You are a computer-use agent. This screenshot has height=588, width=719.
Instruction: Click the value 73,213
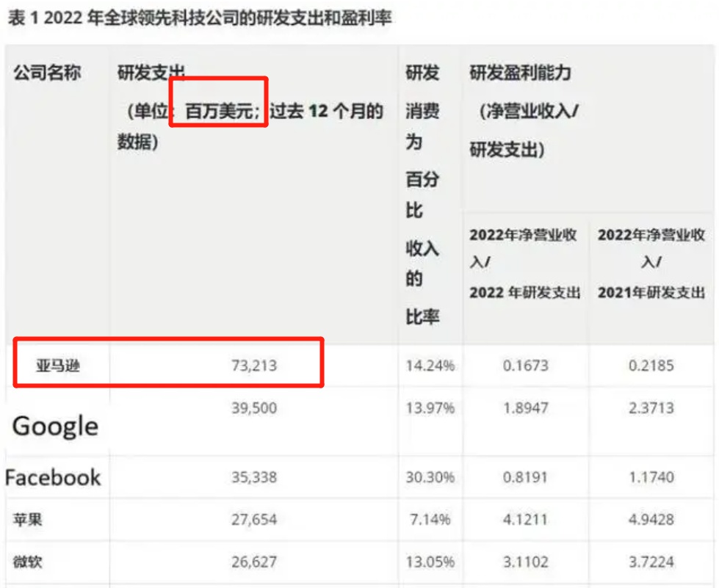click(254, 366)
